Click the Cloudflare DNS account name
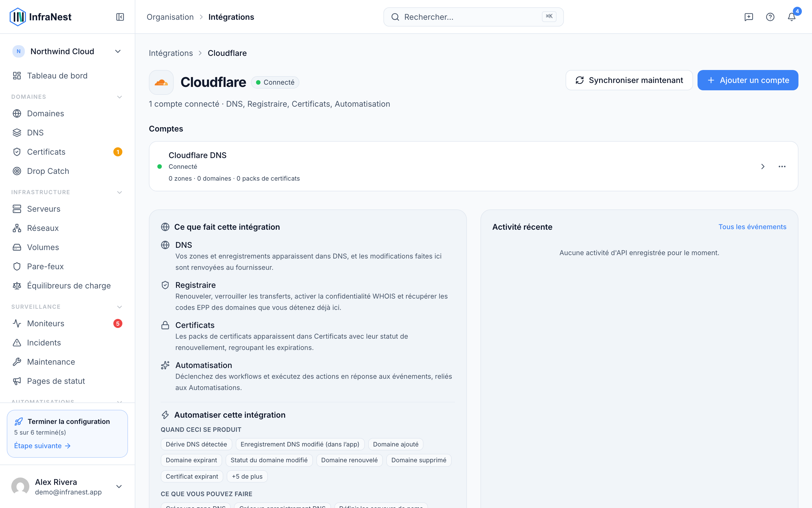 click(197, 155)
